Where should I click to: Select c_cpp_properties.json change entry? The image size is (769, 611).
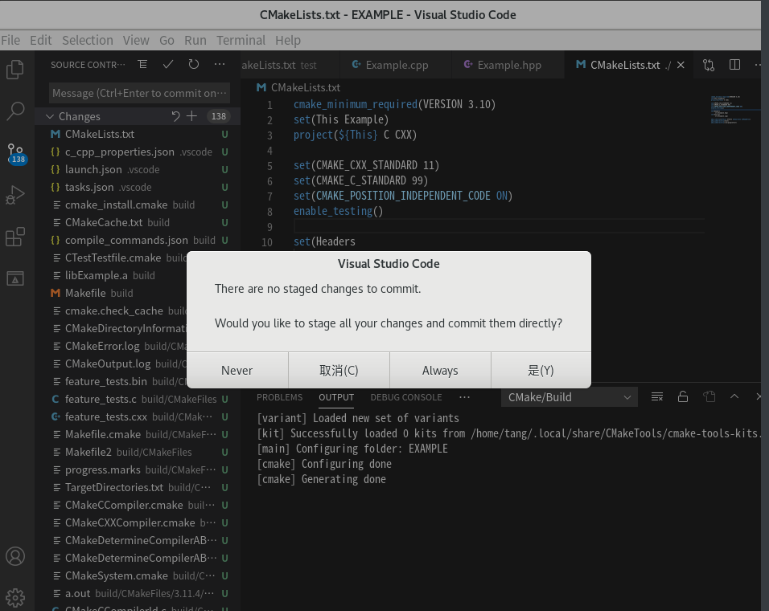click(x=138, y=152)
